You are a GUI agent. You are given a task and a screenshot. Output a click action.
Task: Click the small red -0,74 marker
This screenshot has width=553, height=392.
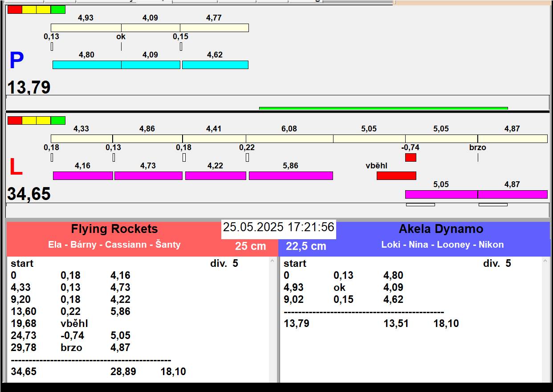pyautogui.click(x=411, y=157)
